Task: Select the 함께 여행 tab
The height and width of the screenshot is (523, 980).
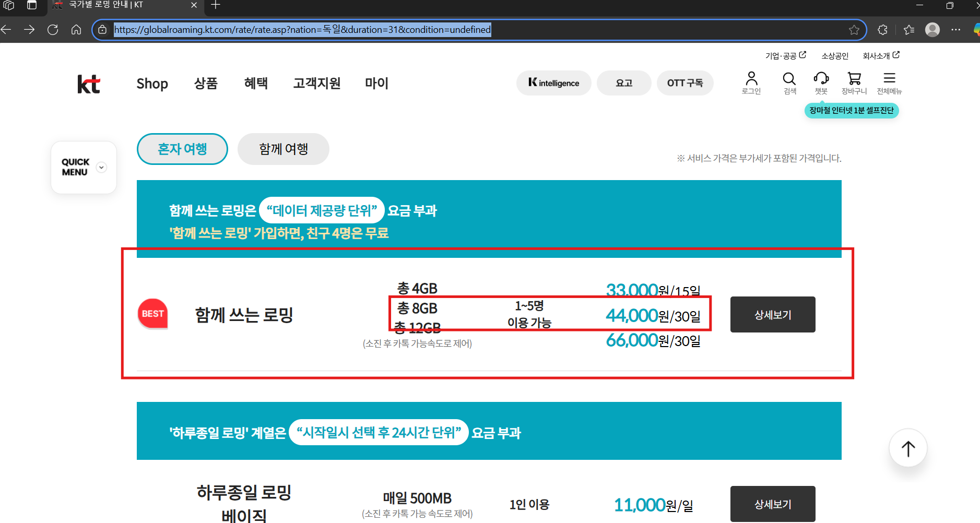Action: click(x=284, y=149)
